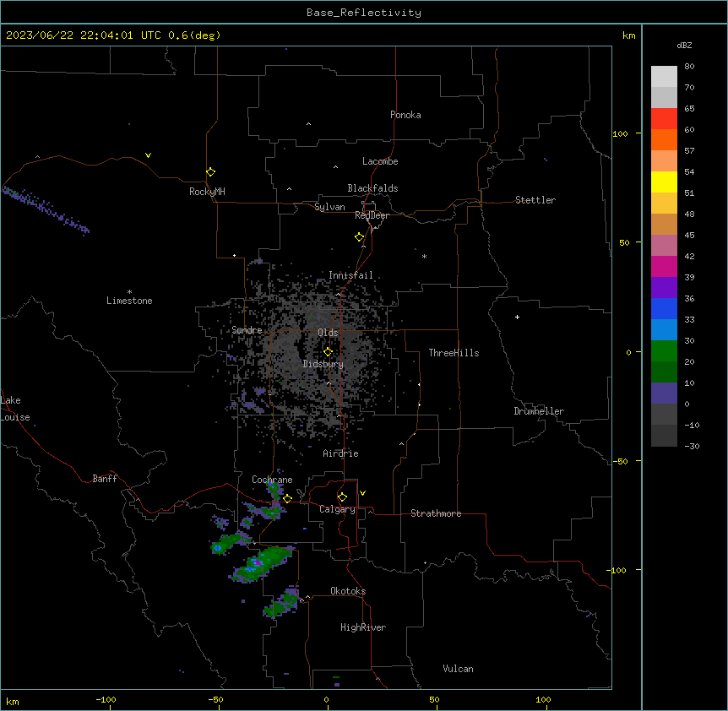Click the Innisfail city label

point(350,275)
